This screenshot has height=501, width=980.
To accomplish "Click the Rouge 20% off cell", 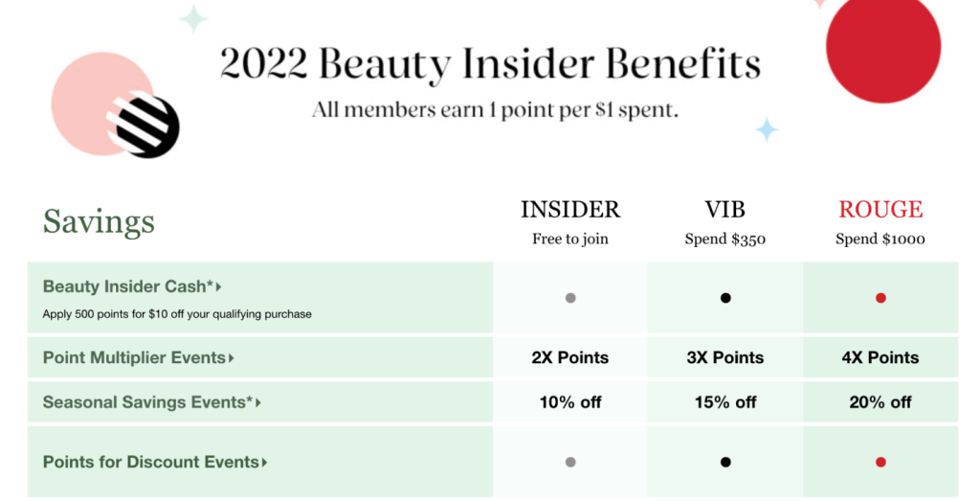I will click(880, 402).
